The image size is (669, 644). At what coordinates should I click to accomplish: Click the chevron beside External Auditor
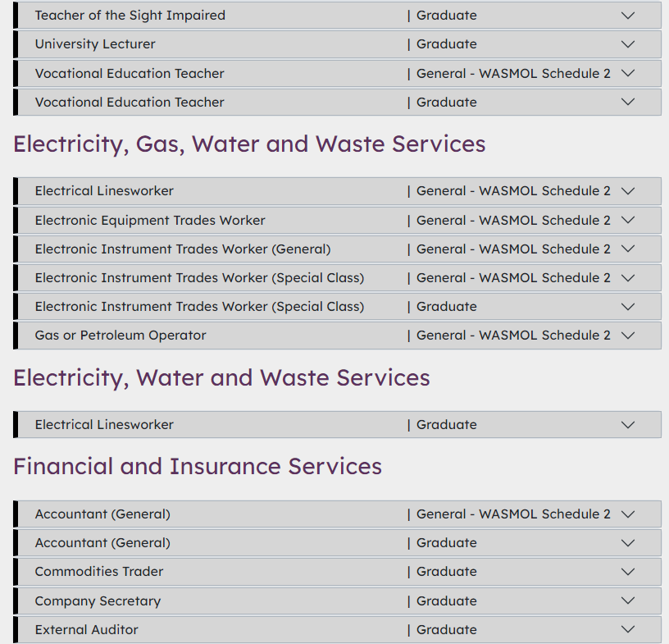tap(628, 629)
